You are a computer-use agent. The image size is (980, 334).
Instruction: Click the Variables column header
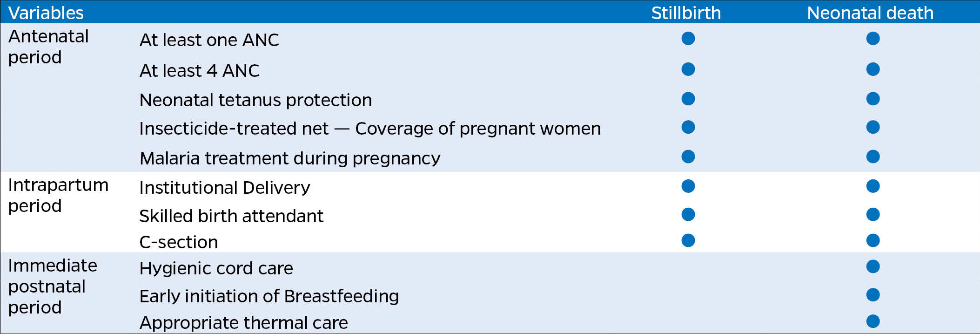coord(46,13)
